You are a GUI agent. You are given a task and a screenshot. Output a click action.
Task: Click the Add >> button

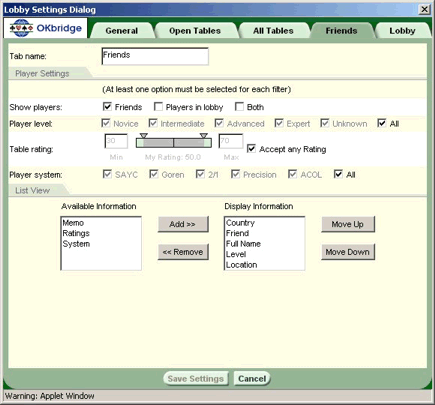[x=183, y=224]
